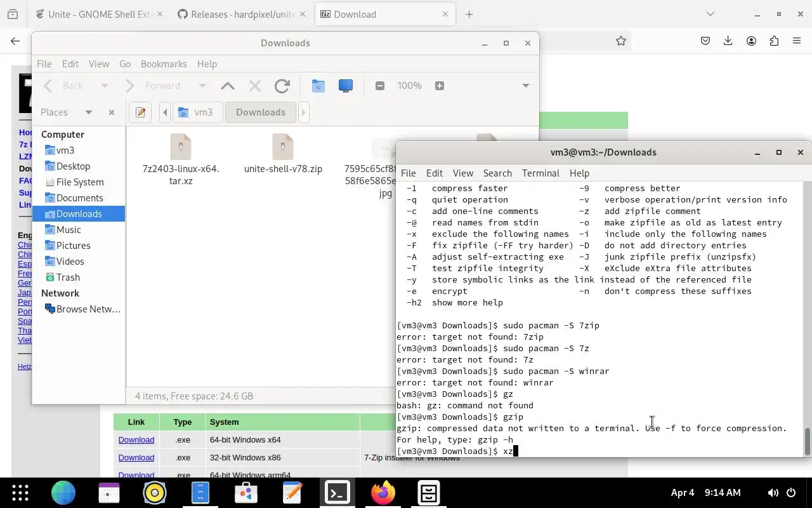This screenshot has height=508, width=812.
Task: Open the Terminal menu in terminal window
Action: pyautogui.click(x=540, y=173)
